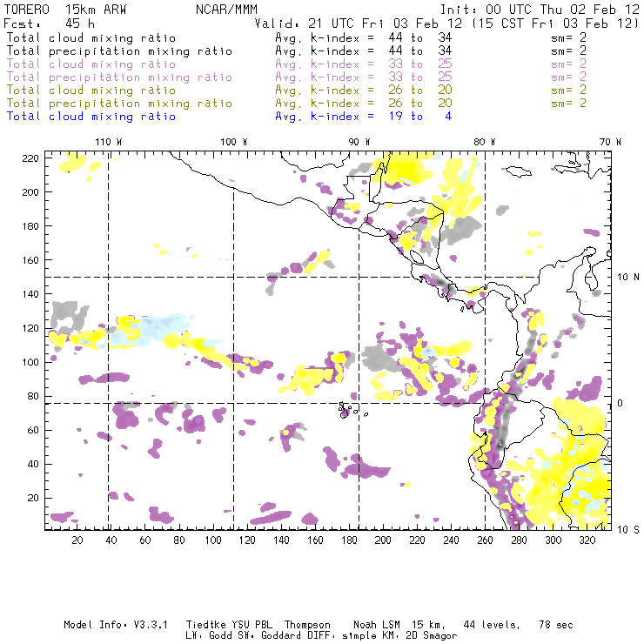The height and width of the screenshot is (644, 644).
Task: Click the "180" tick label on the horizontal axis
Action: coord(349,540)
